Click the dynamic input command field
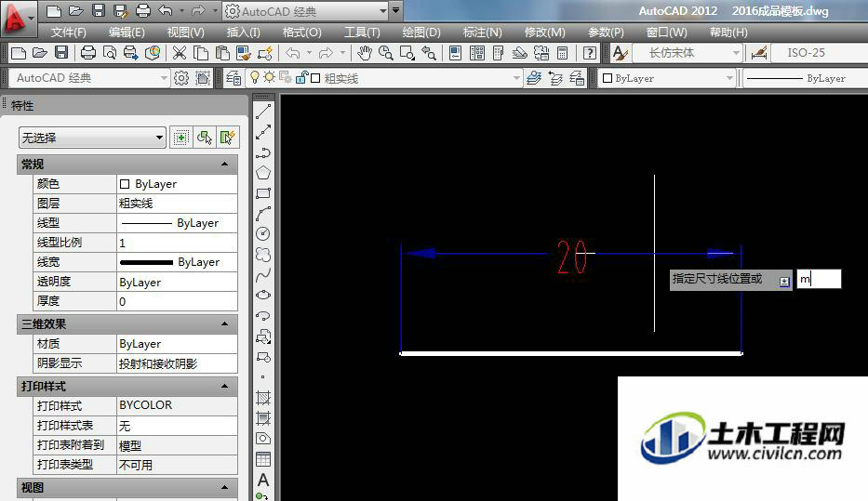The height and width of the screenshot is (501, 868). pos(819,279)
